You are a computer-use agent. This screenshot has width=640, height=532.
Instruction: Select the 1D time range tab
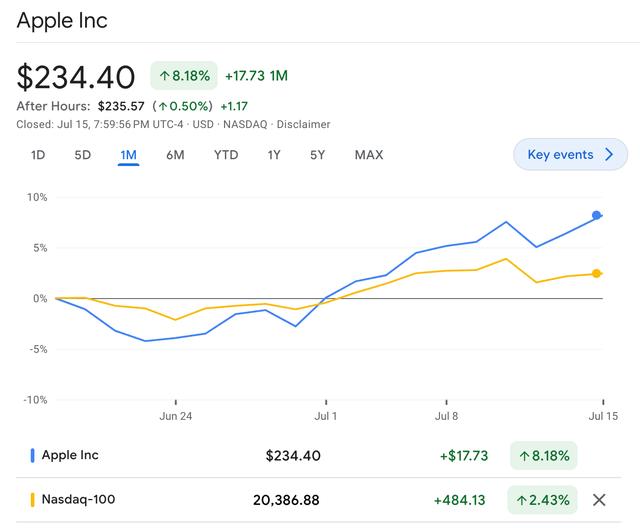[38, 155]
